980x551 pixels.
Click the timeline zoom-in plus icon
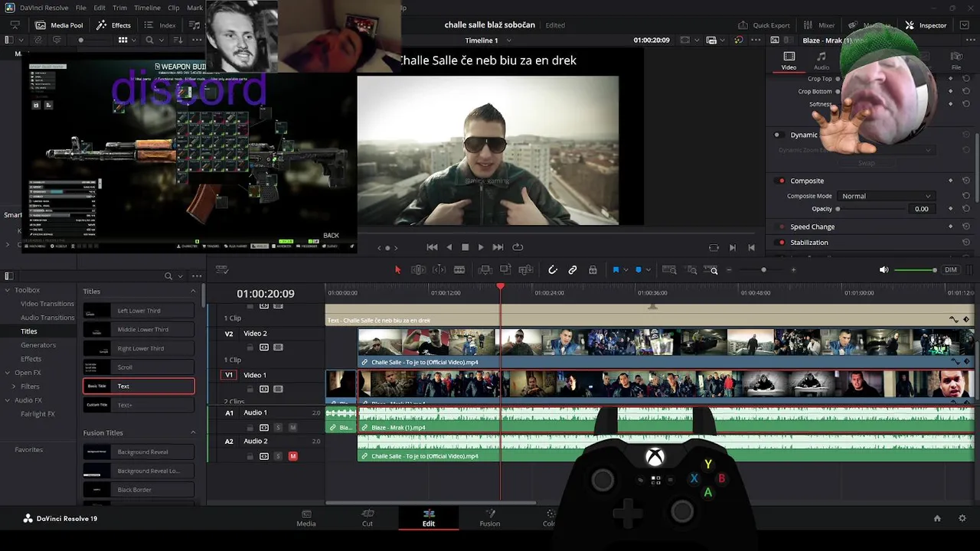click(793, 270)
